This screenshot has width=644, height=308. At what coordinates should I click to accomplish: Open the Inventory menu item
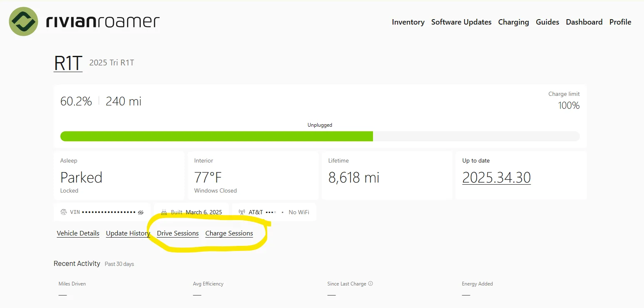(408, 22)
